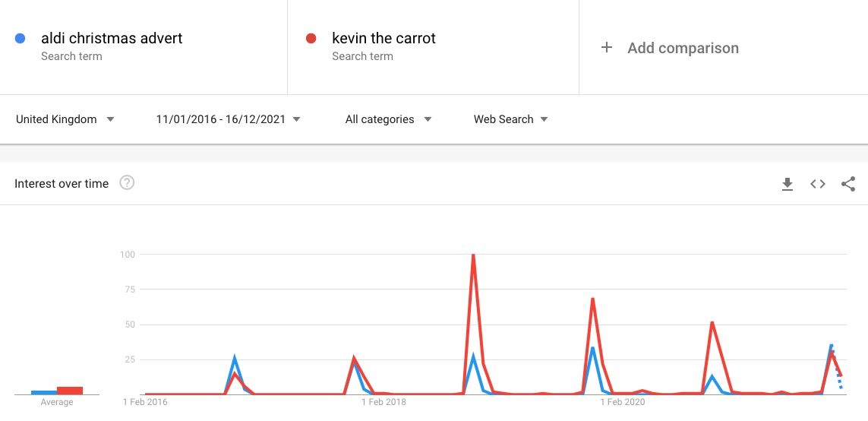Expand the All categories dropdown
This screenshot has width=868, height=421.
[x=388, y=119]
